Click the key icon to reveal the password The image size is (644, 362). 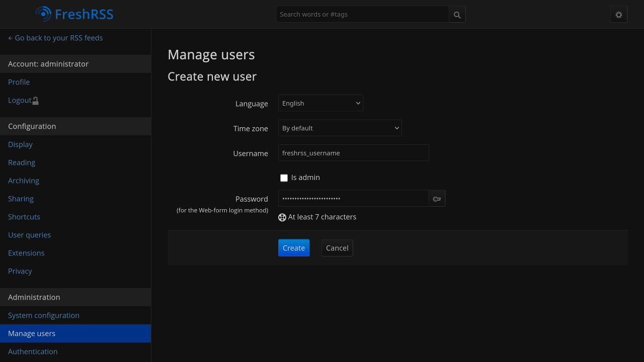click(x=436, y=198)
